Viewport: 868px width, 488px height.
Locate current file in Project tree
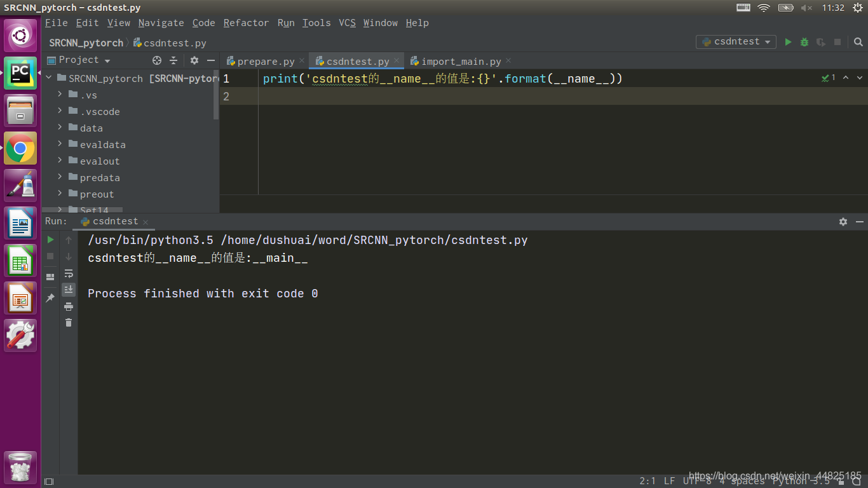157,60
